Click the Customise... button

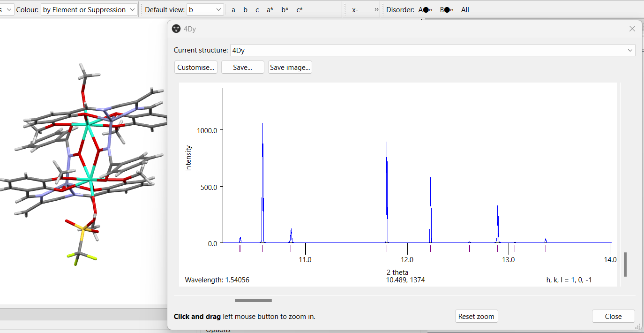(x=196, y=68)
